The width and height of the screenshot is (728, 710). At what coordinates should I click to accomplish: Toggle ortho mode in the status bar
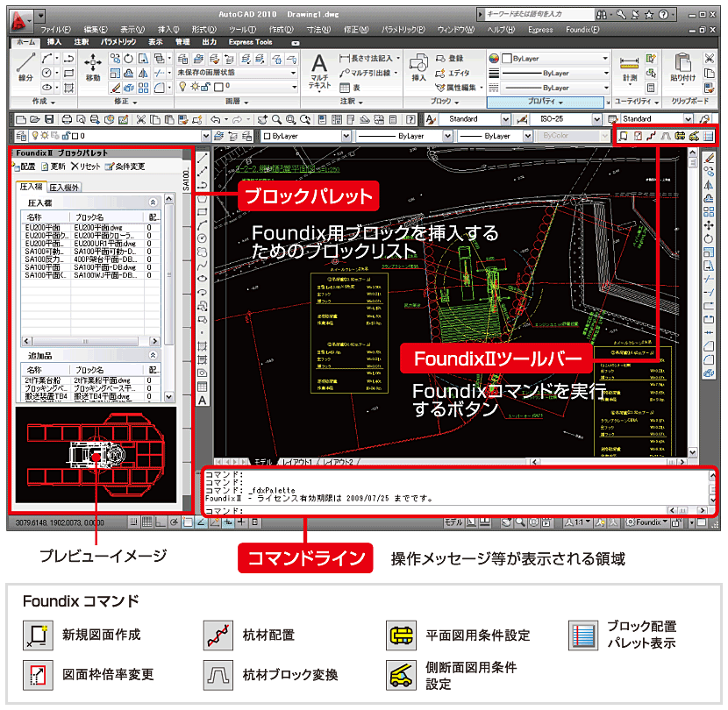click(x=161, y=522)
